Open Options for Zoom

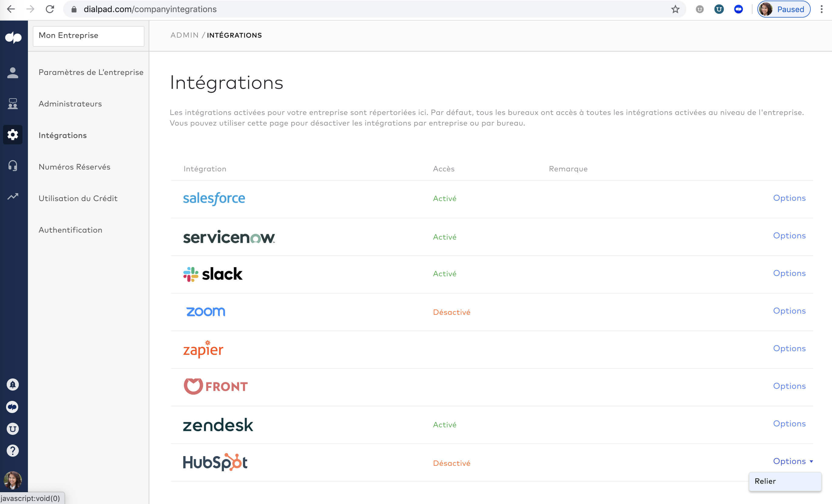(789, 311)
